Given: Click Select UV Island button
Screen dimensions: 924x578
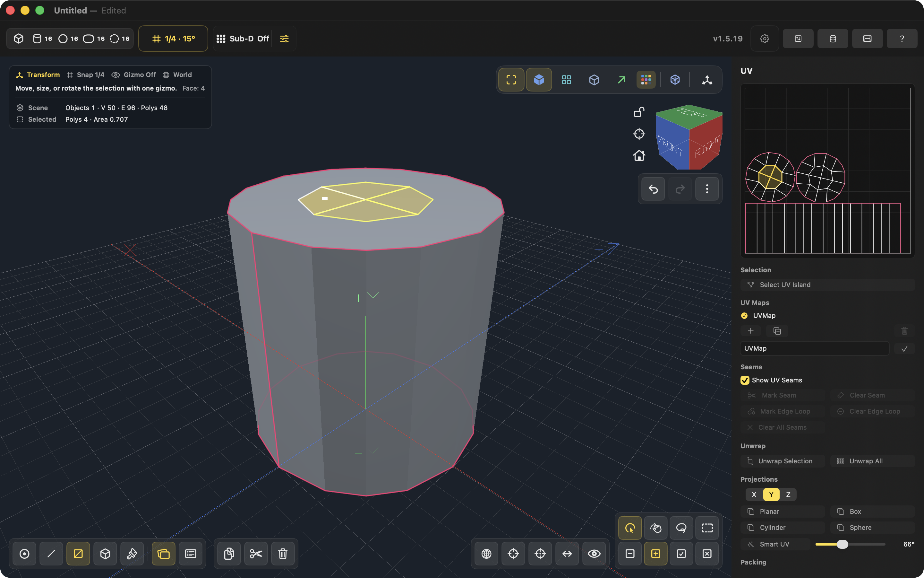Looking at the screenshot, I should pyautogui.click(x=827, y=285).
